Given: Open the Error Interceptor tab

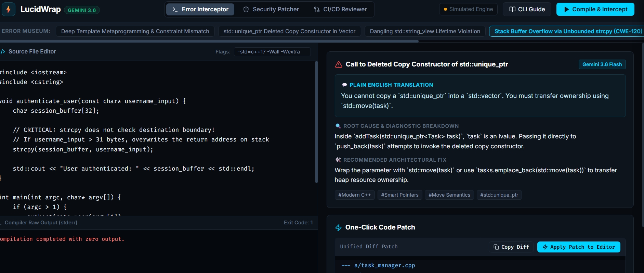Looking at the screenshot, I should click(200, 9).
